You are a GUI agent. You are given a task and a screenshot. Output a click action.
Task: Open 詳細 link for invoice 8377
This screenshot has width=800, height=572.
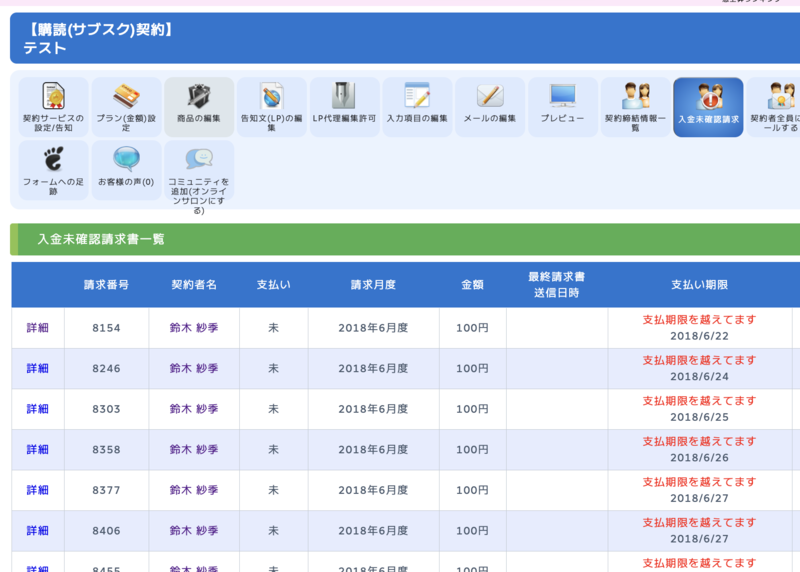tap(37, 490)
